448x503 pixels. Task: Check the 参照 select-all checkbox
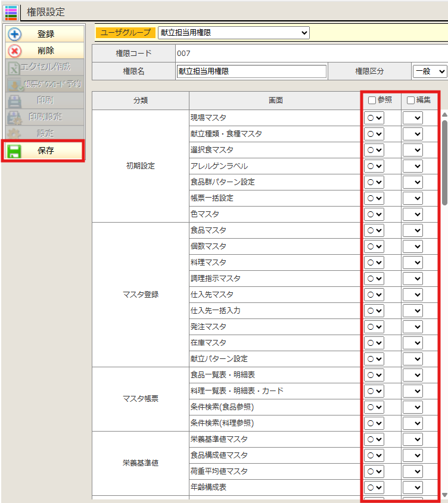coord(372,101)
